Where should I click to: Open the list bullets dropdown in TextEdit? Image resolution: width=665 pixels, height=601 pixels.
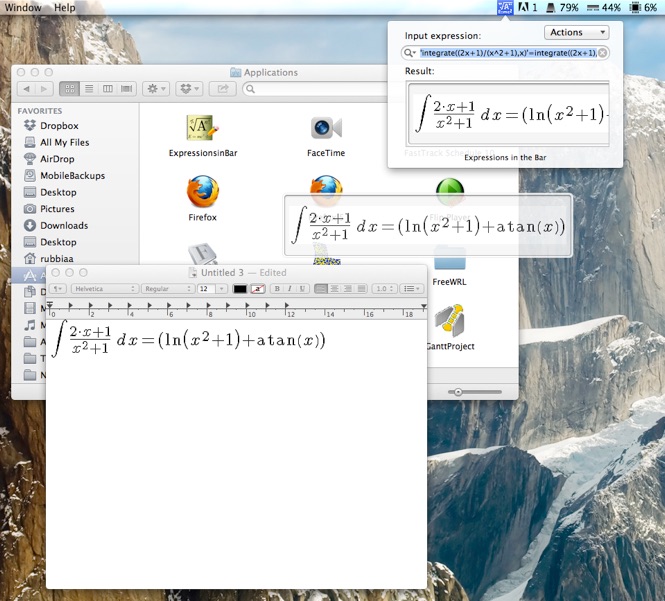(411, 288)
